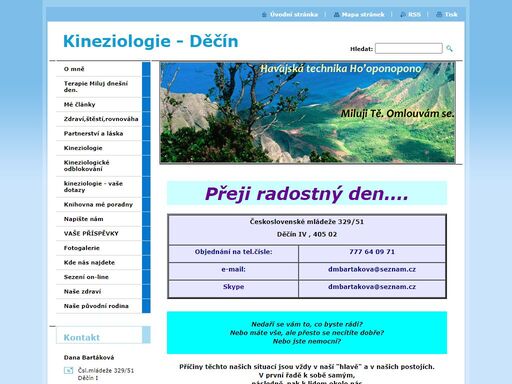Click the Kineziologie - Děčín site title
512x384 pixels.
point(151,41)
